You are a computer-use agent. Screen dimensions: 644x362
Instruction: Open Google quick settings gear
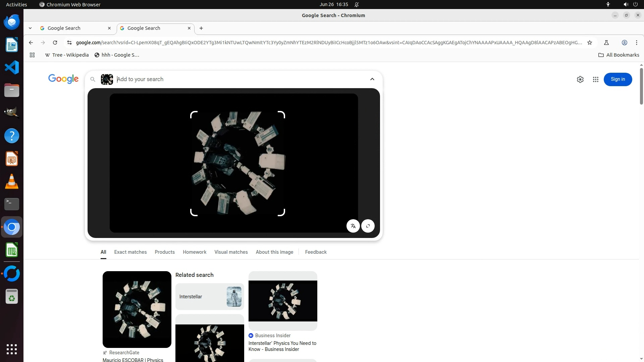click(x=580, y=79)
